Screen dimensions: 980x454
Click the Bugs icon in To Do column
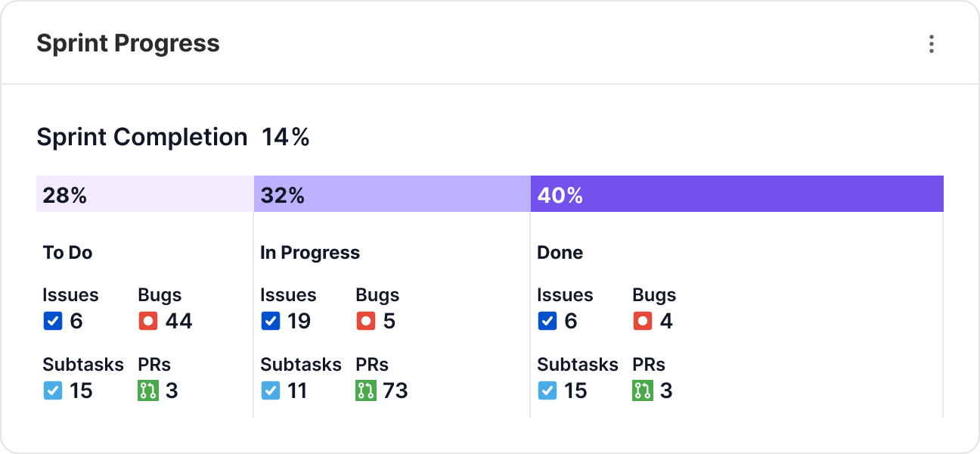click(x=148, y=321)
